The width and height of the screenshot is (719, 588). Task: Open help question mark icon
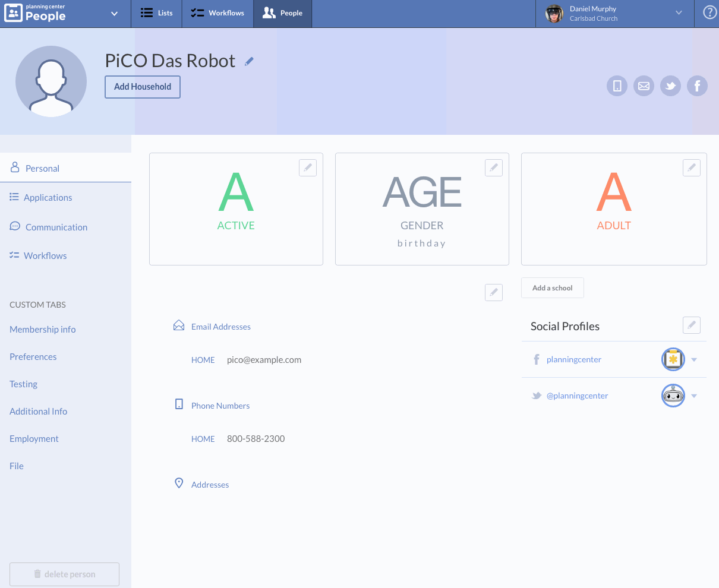(x=709, y=13)
